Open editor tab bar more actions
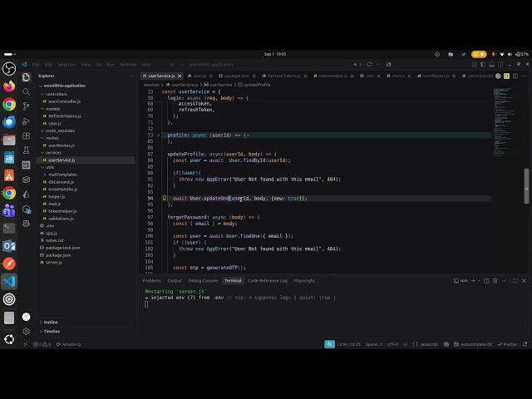Image resolution: width=532 pixels, height=399 pixels. pyautogui.click(x=525, y=76)
